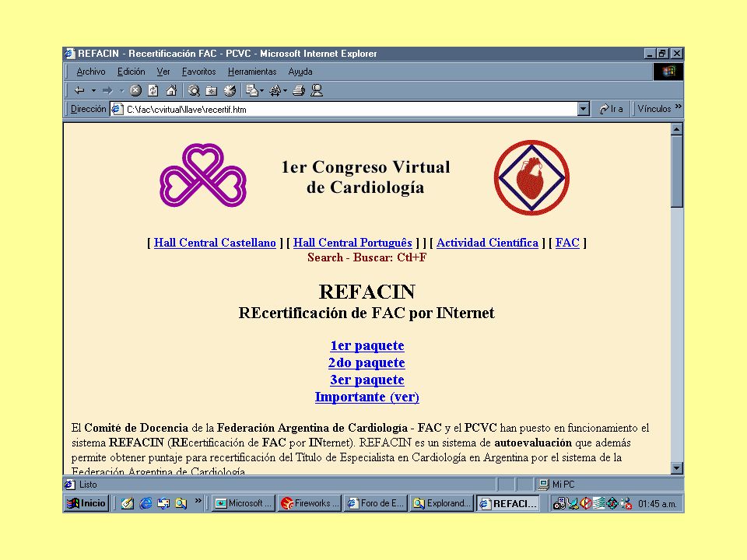The height and width of the screenshot is (560, 747).
Task: Open the Ver menu
Action: (x=163, y=72)
